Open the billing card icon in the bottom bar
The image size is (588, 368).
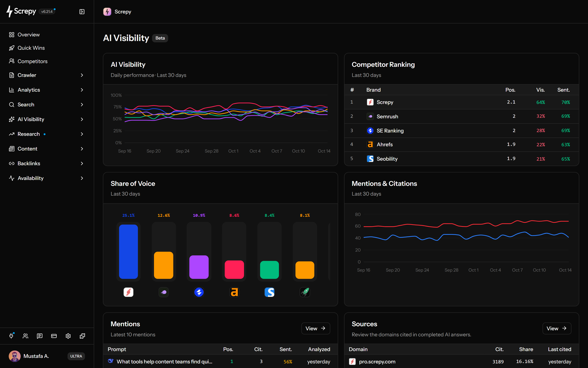[54, 336]
